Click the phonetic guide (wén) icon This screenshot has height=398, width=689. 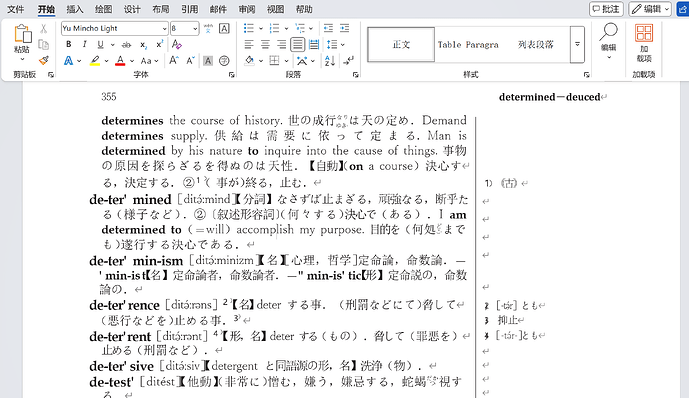coord(208,29)
